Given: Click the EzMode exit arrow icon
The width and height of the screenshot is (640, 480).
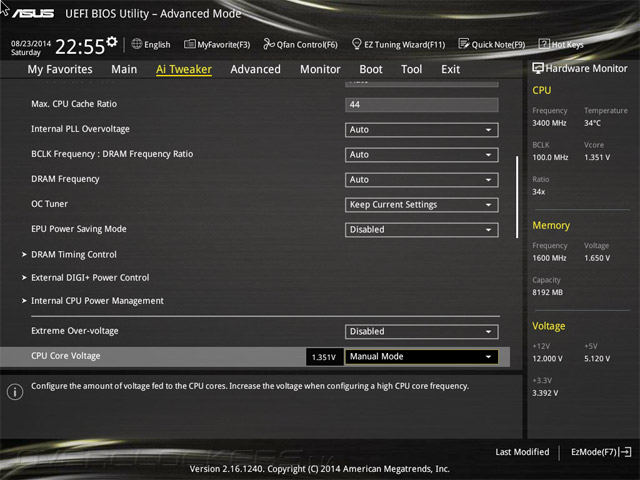Looking at the screenshot, I should coord(626,452).
